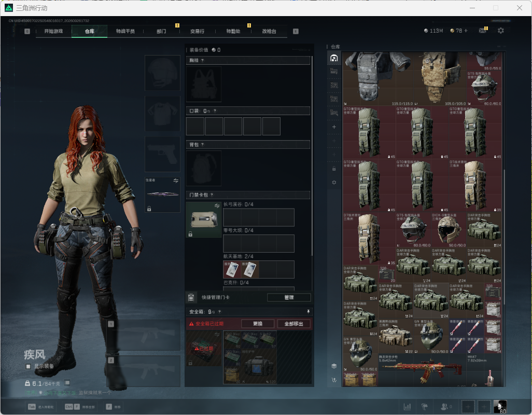Click primary weapon slot 2

[x=144, y=371]
